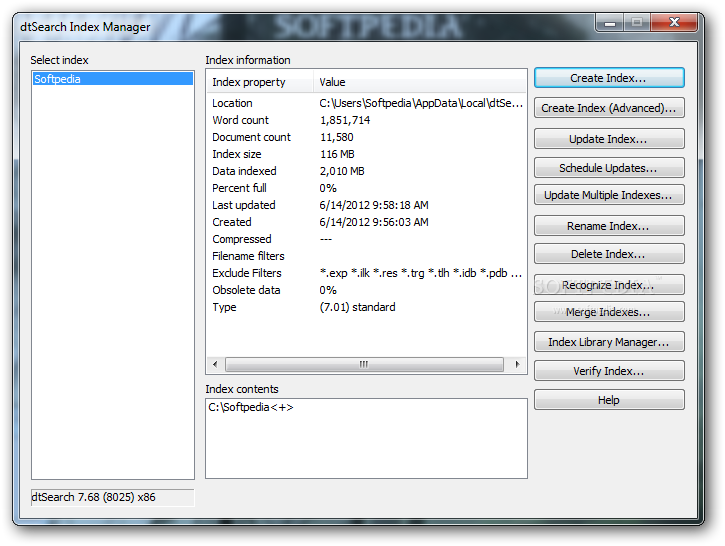Click C:\Softpedia<+> in Index contents

point(251,407)
